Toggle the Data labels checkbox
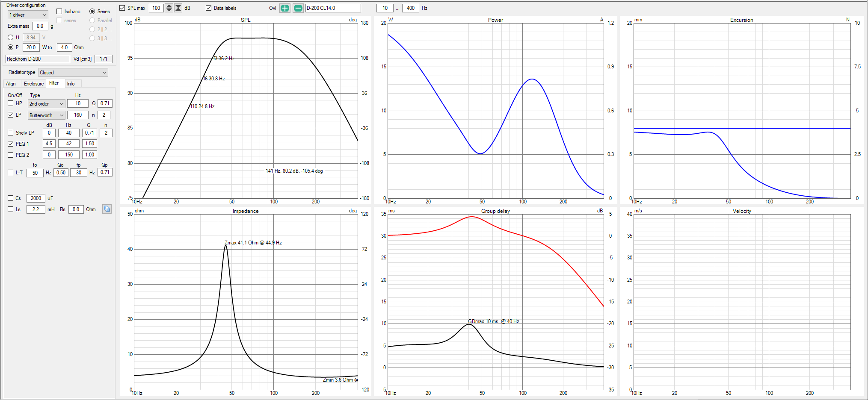The width and height of the screenshot is (868, 400). coord(209,8)
